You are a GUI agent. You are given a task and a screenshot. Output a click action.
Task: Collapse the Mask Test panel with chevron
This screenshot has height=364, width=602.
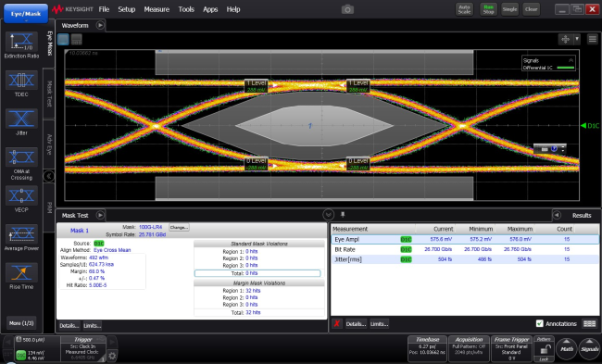[x=328, y=214]
